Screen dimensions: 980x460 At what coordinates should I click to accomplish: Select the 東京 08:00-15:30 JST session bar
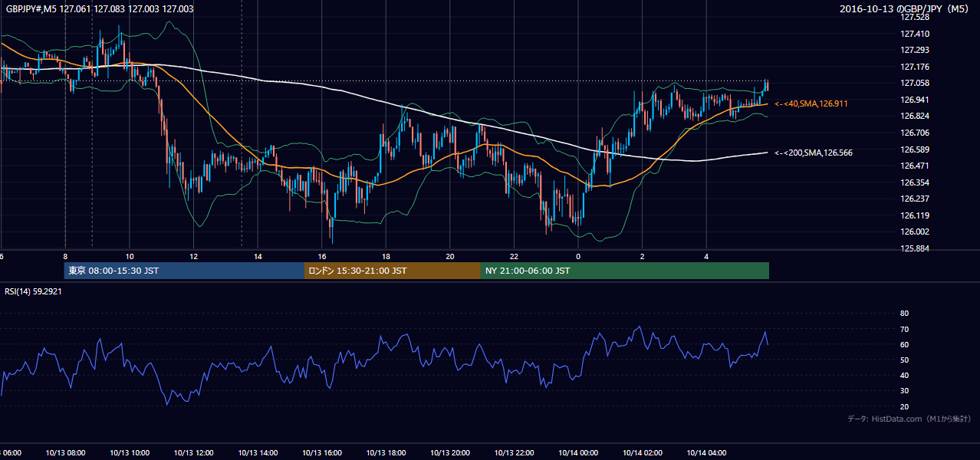[184, 271]
